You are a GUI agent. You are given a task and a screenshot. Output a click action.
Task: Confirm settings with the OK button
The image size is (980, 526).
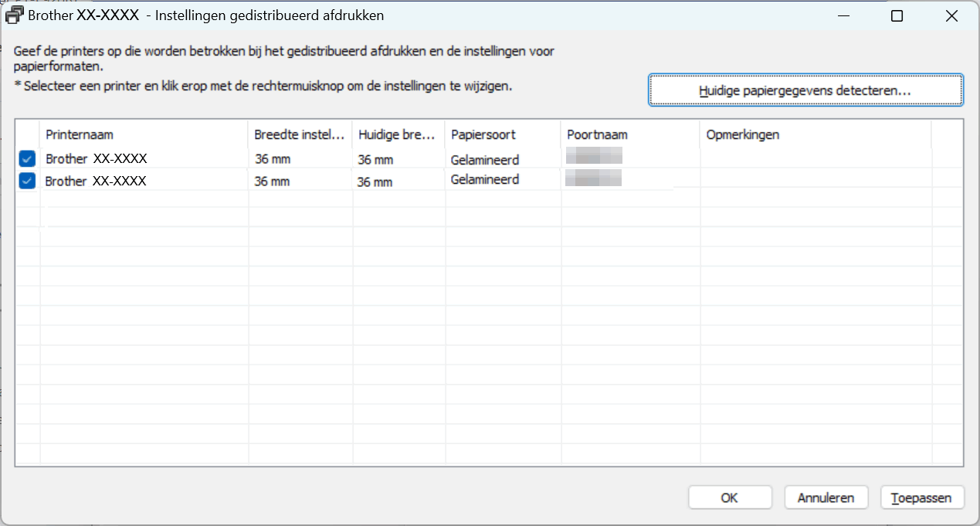[x=730, y=497]
